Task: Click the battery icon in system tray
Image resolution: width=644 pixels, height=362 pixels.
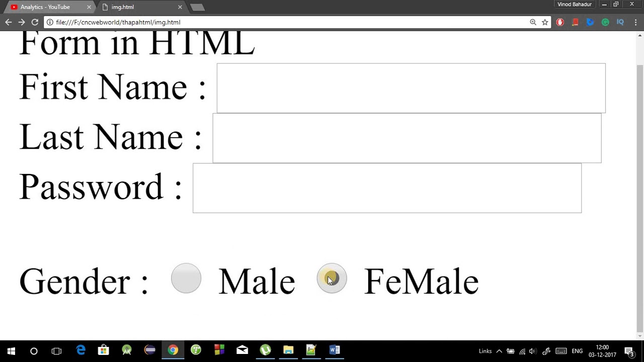Action: coord(510,351)
